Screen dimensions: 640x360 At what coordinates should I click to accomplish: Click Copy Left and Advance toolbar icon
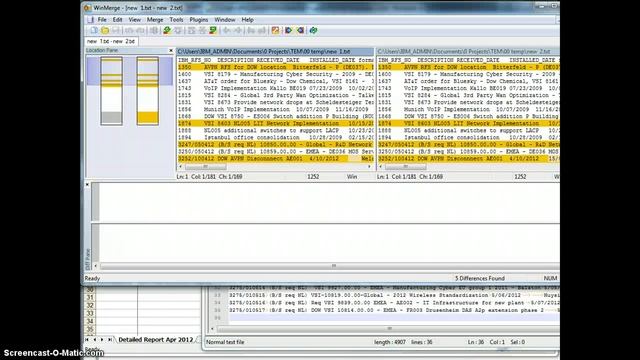261,30
